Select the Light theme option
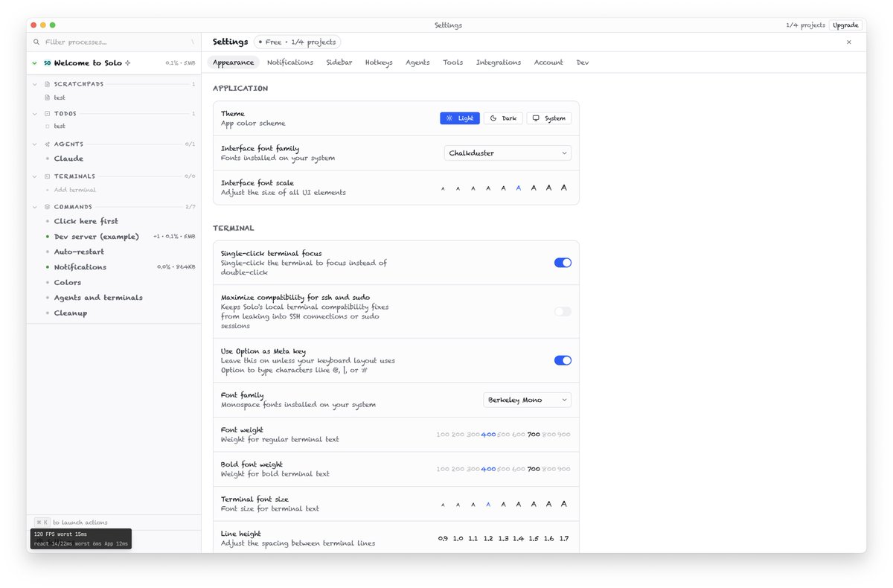Image resolution: width=893 pixels, height=588 pixels. coord(460,118)
